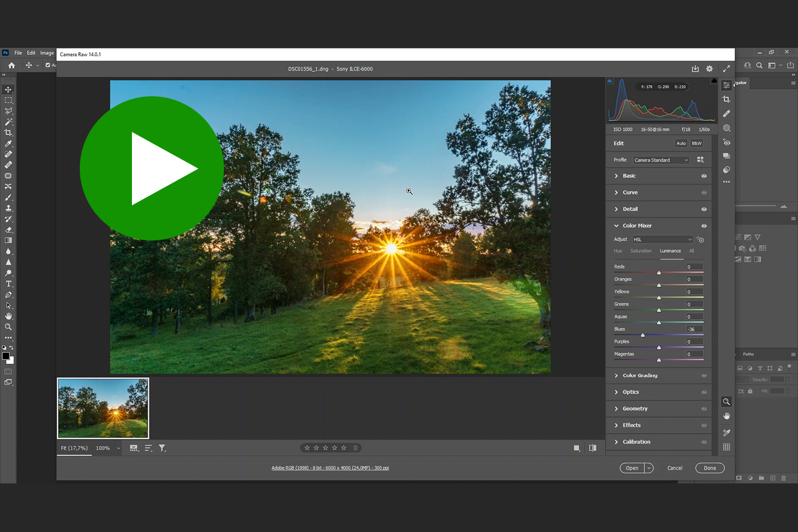Screen dimensions: 798x532
Task: Switch to the Hue tab
Action: 618,251
